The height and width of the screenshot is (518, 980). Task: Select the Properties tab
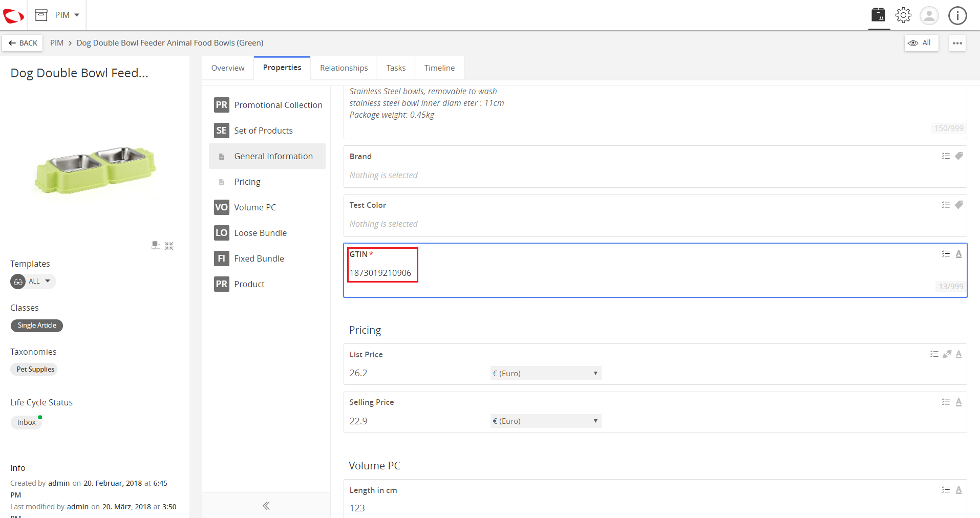point(282,68)
